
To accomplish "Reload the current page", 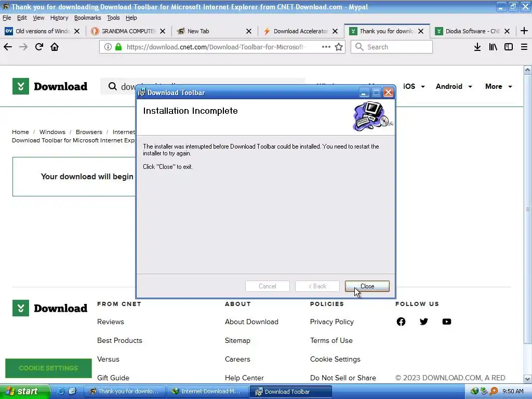I will 39,47.
